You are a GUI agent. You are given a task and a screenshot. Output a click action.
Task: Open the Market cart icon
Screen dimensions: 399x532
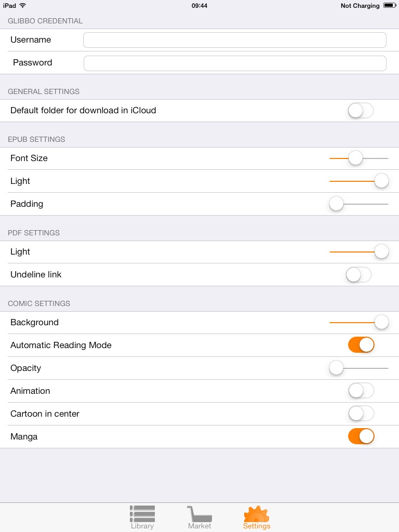pyautogui.click(x=199, y=514)
